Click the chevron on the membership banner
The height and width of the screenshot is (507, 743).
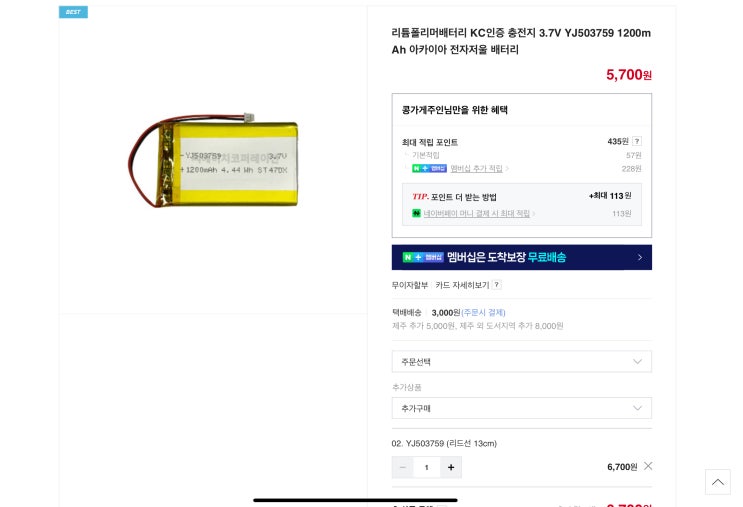(x=640, y=257)
